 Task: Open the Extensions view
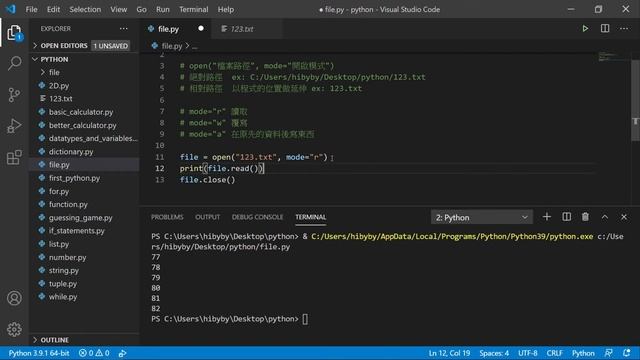pos(14,157)
